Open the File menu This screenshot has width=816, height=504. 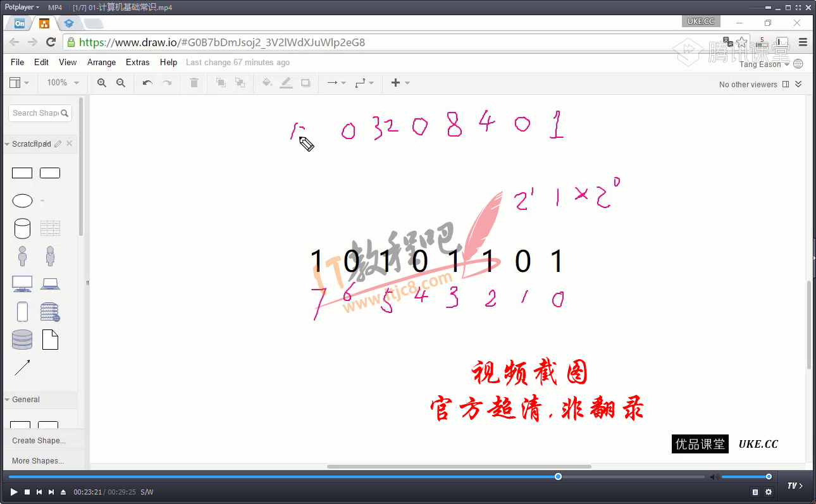(x=18, y=62)
